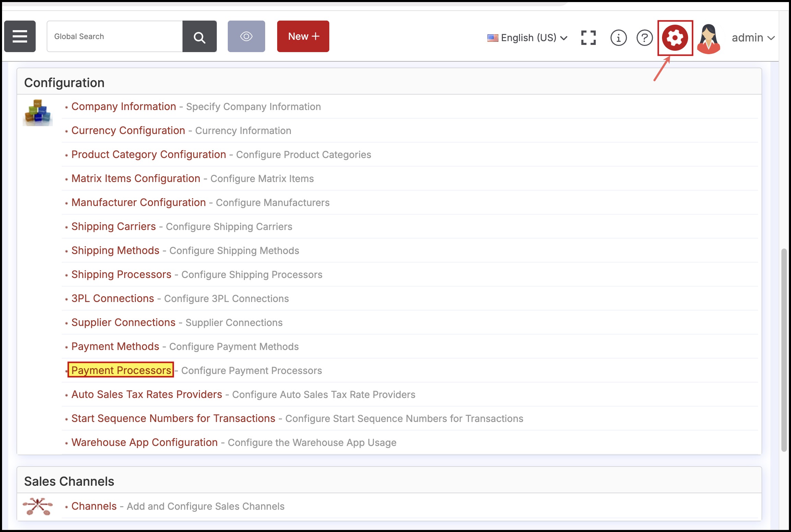The width and height of the screenshot is (791, 532).
Task: Open Company Information link
Action: (x=123, y=106)
